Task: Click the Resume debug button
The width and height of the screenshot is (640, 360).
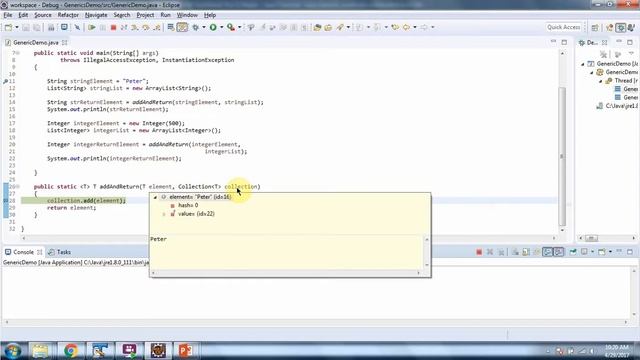Action: pos(92,27)
